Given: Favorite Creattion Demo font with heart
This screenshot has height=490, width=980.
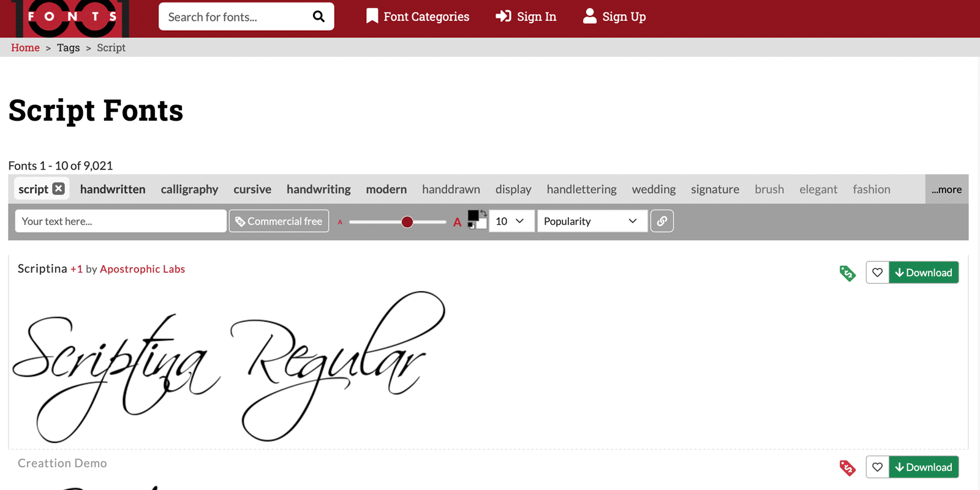Looking at the screenshot, I should (x=877, y=467).
